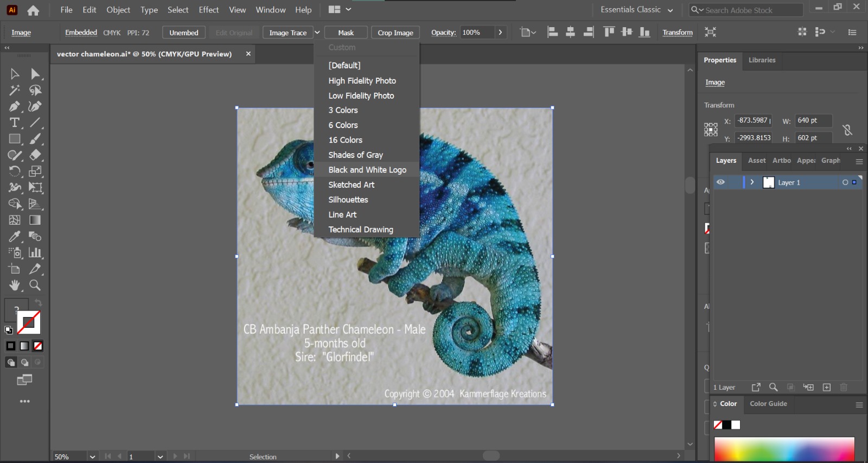Click the Mask button

coord(346,33)
